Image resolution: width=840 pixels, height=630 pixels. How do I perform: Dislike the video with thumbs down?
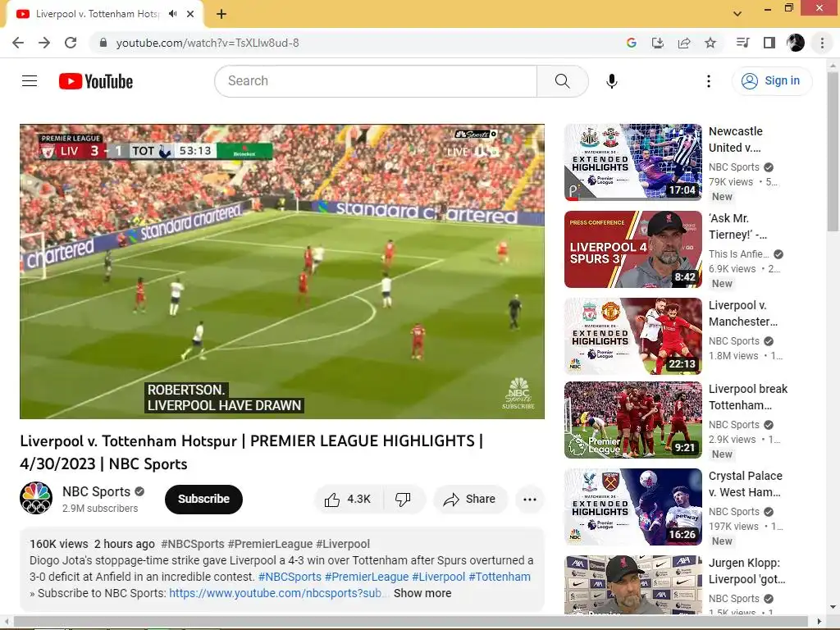coord(403,500)
